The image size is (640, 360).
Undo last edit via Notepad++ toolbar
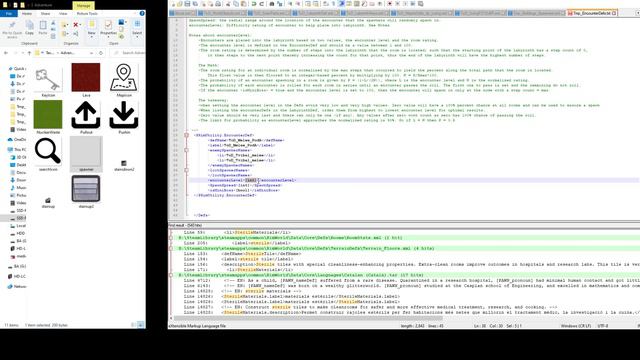click(x=254, y=4)
